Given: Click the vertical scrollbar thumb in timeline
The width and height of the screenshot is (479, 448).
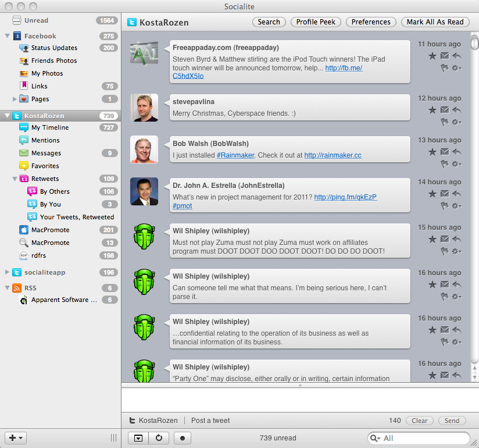Looking at the screenshot, I should (474, 42).
